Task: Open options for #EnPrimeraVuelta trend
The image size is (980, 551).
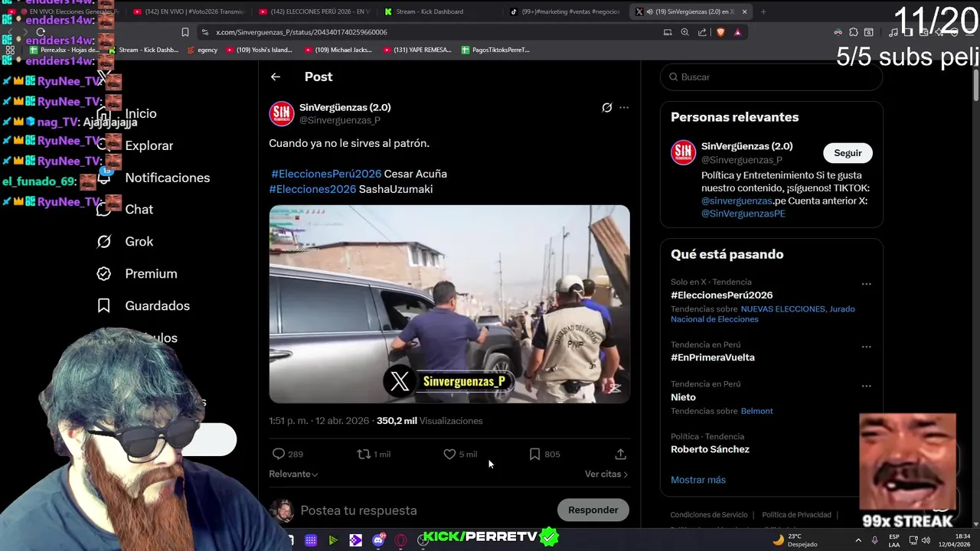Action: pyautogui.click(x=866, y=347)
